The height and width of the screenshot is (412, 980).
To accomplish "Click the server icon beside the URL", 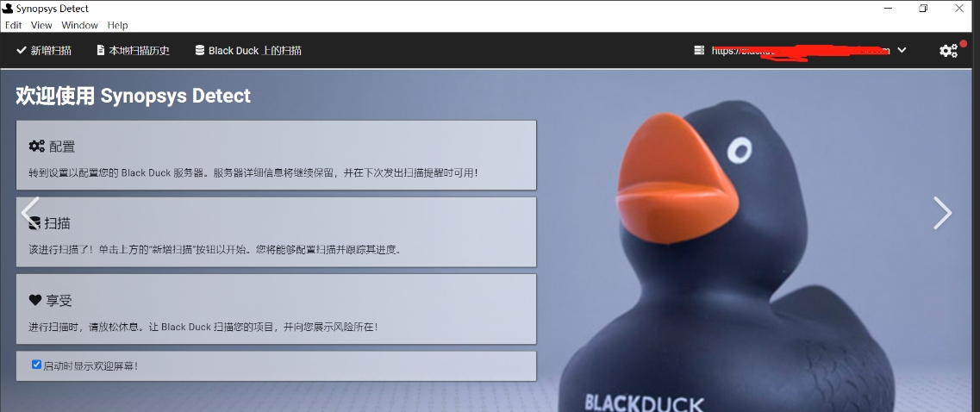I will (x=699, y=51).
